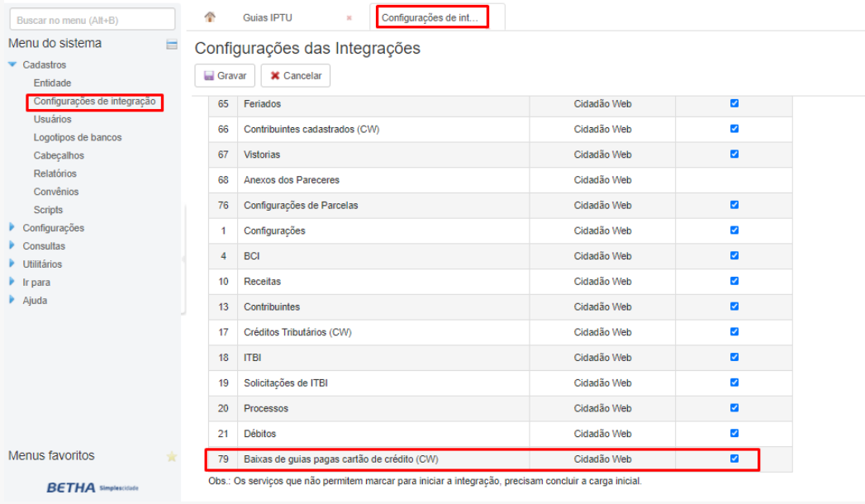Select the Configurações de integração tab
865x504 pixels.
(x=430, y=17)
